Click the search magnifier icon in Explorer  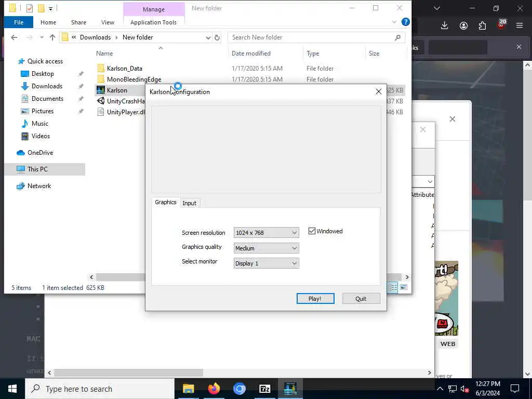click(397, 37)
